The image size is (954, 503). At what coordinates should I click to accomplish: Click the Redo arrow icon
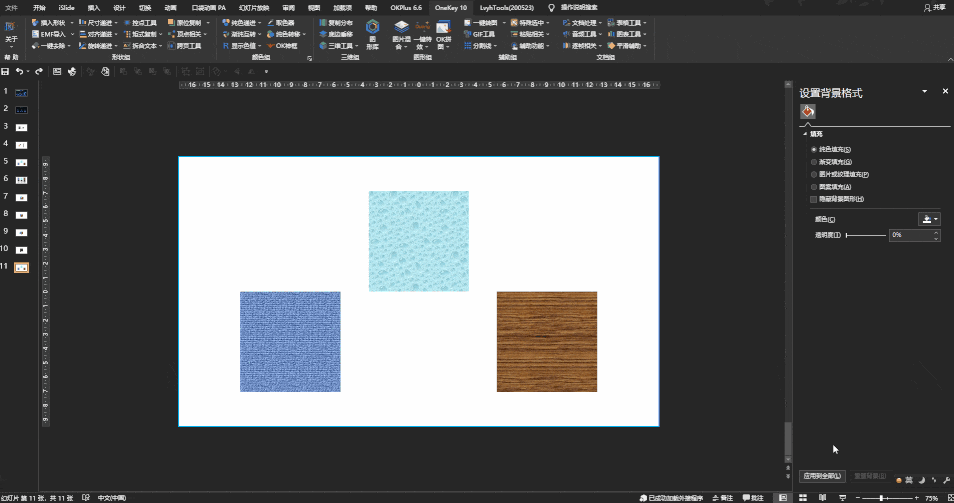39,71
